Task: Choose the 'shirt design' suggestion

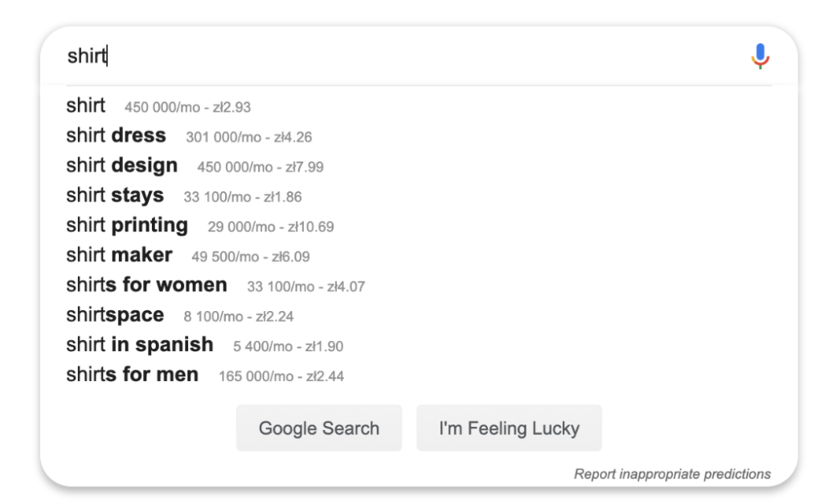Action: 122,166
